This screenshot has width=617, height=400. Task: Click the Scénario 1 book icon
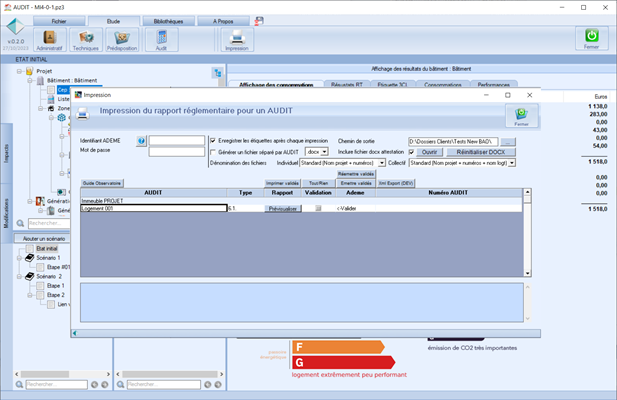pyautogui.click(x=30, y=258)
